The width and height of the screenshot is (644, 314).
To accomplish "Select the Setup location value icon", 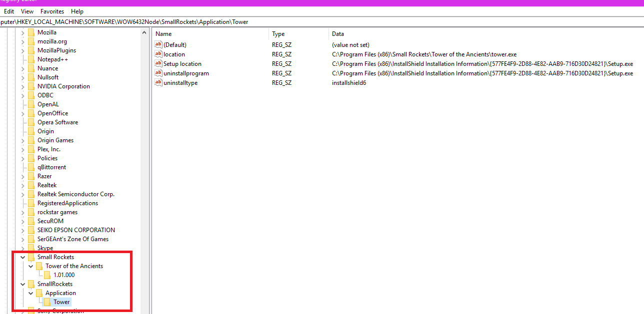I will pos(158,63).
